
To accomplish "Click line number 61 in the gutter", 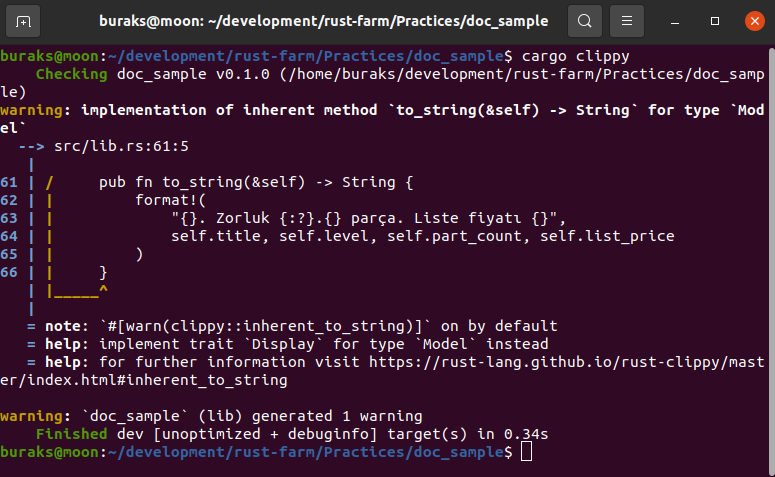I will 9,182.
